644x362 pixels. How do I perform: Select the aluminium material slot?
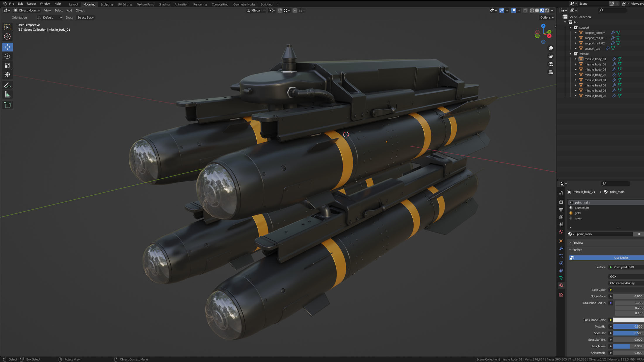pyautogui.click(x=606, y=208)
